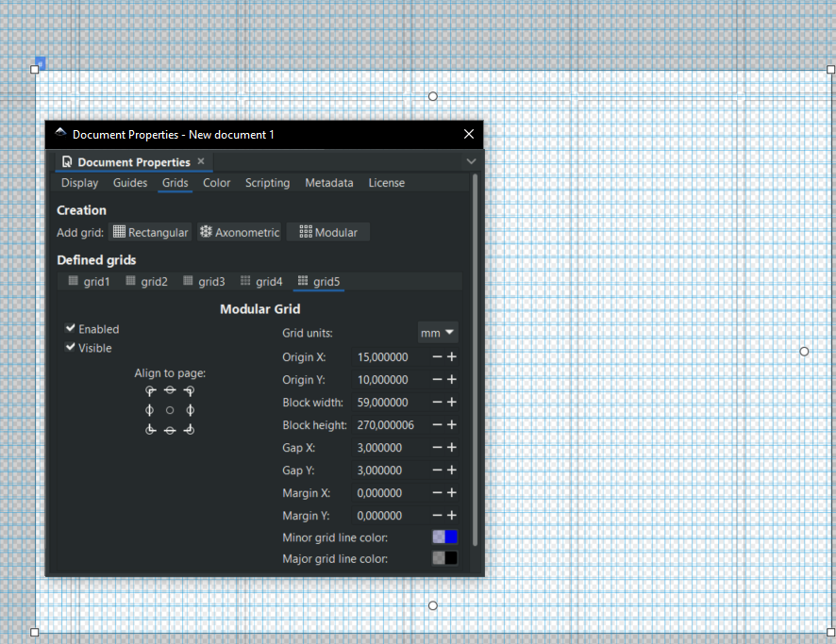The width and height of the screenshot is (836, 644).
Task: Edit the Block height field
Action: point(391,424)
